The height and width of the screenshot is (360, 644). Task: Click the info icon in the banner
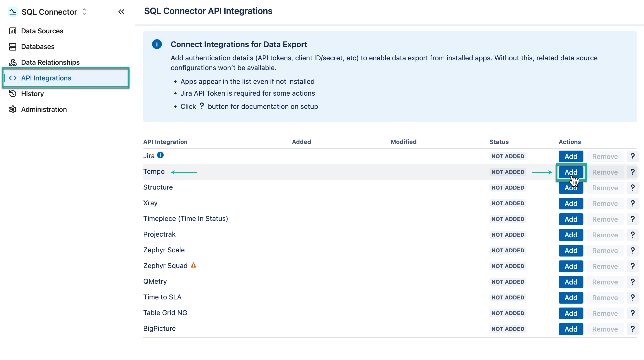tap(156, 44)
